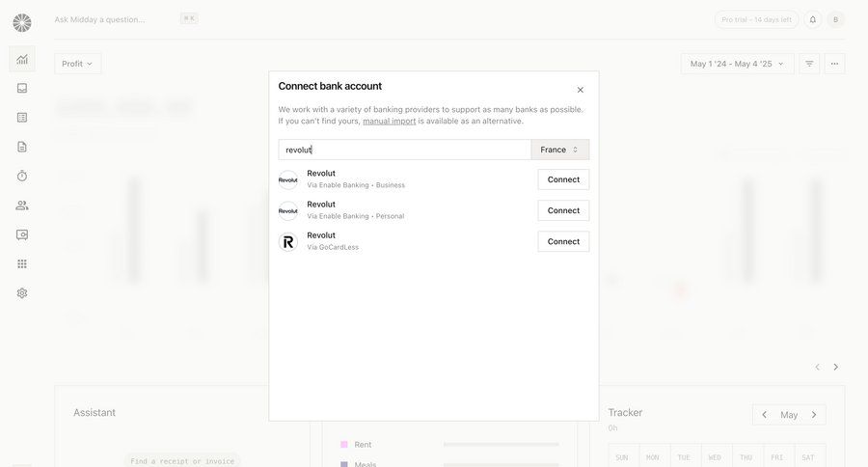Open the user avatar B menu
This screenshot has width=868, height=467.
[x=836, y=19]
